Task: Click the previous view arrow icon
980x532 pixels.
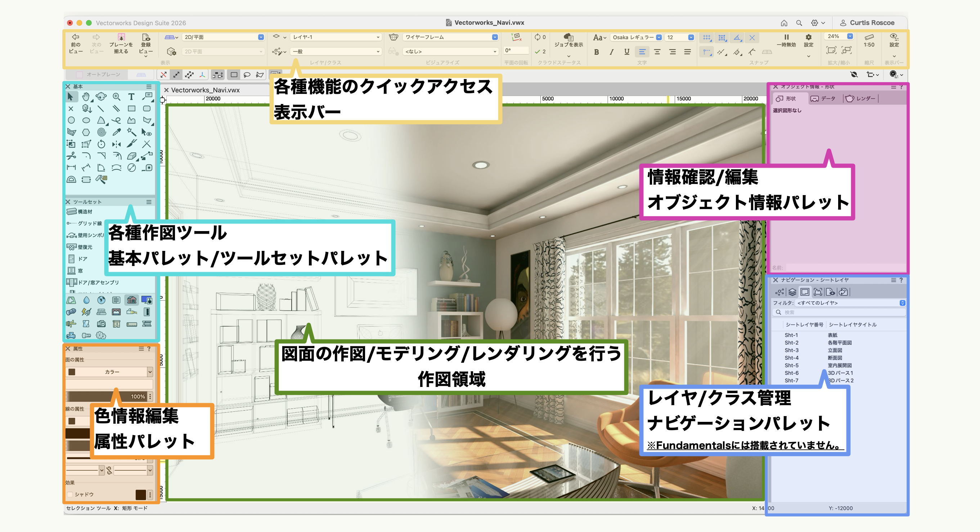Action: (x=76, y=37)
